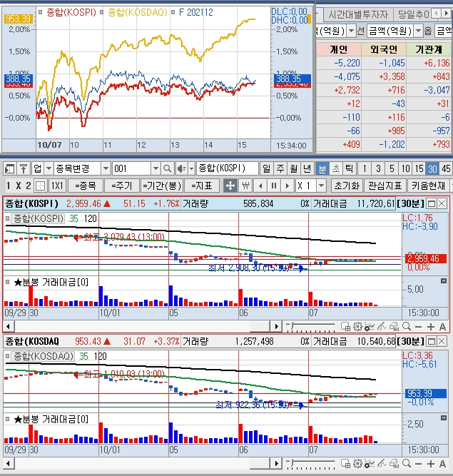Viewport: 453px width, 476px height.
Task: Toggle 종합(KOSDAQ) 35 120 legend box in lower chart
Action: coord(8,356)
